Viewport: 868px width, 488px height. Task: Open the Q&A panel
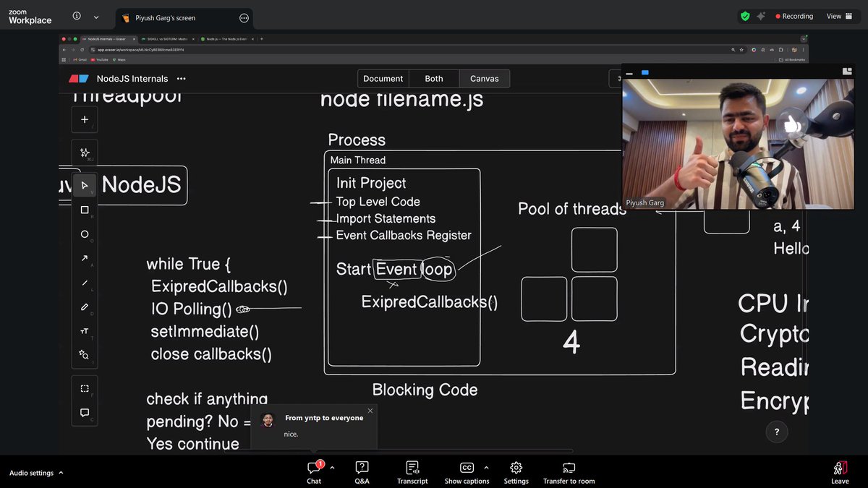coord(362,472)
